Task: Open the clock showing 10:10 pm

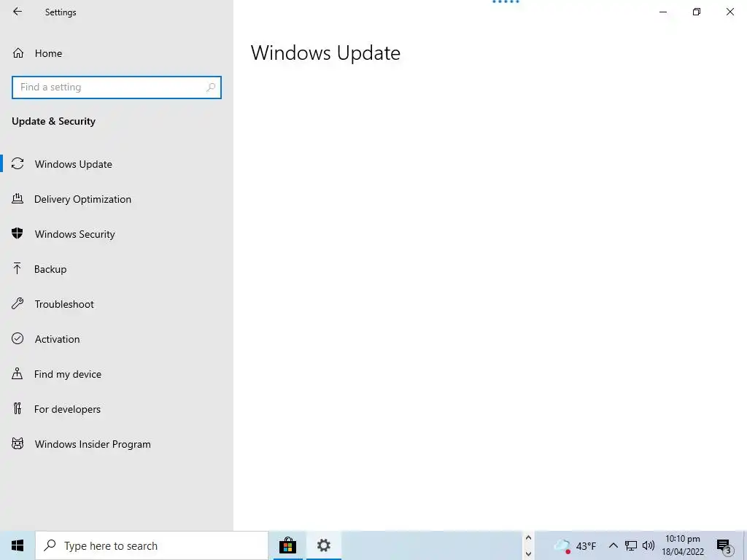Action: point(683,545)
